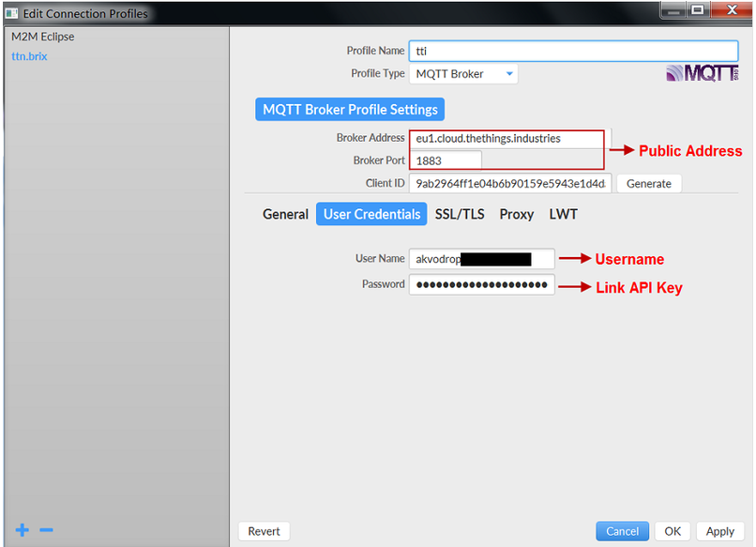Add a new connection profile with plus icon
Viewport: 756px width, 547px height.
pos(23,530)
